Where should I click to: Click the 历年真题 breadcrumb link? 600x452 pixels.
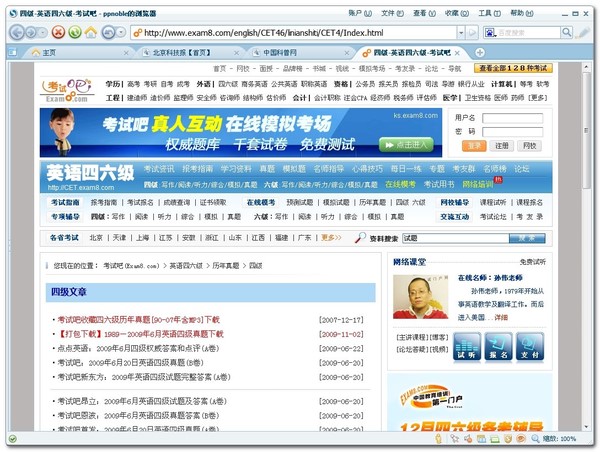[x=225, y=266]
